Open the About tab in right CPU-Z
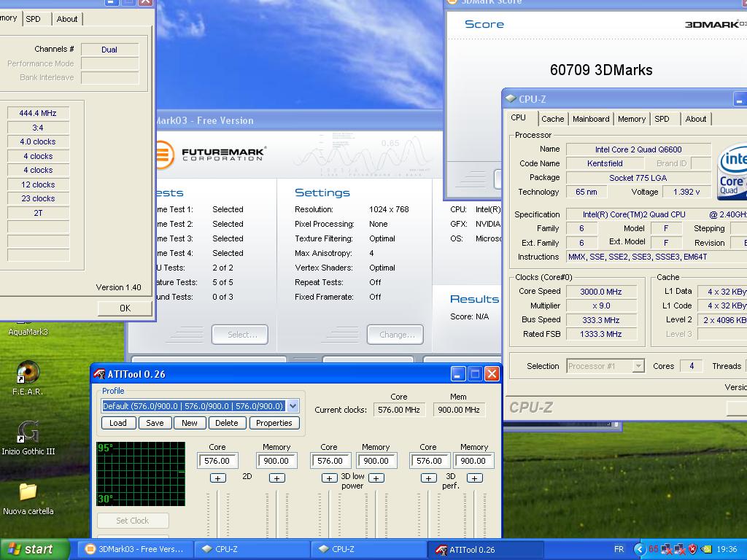This screenshot has height=560, width=747. [x=695, y=119]
